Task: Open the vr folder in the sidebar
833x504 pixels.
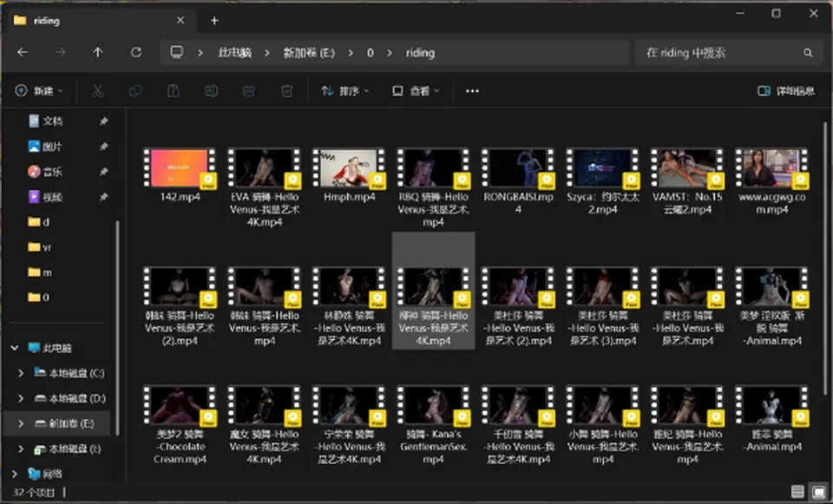Action: (x=41, y=247)
